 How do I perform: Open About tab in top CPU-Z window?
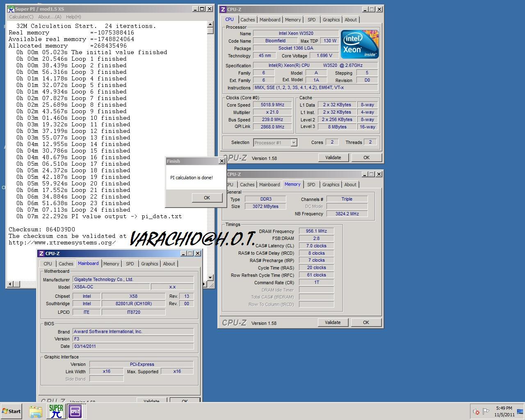pos(351,20)
